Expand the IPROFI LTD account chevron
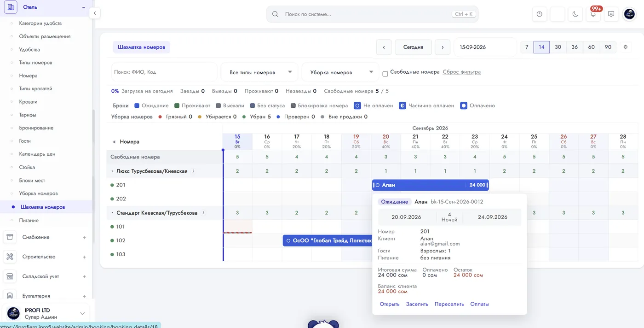The height and width of the screenshot is (328, 644). pos(82,314)
